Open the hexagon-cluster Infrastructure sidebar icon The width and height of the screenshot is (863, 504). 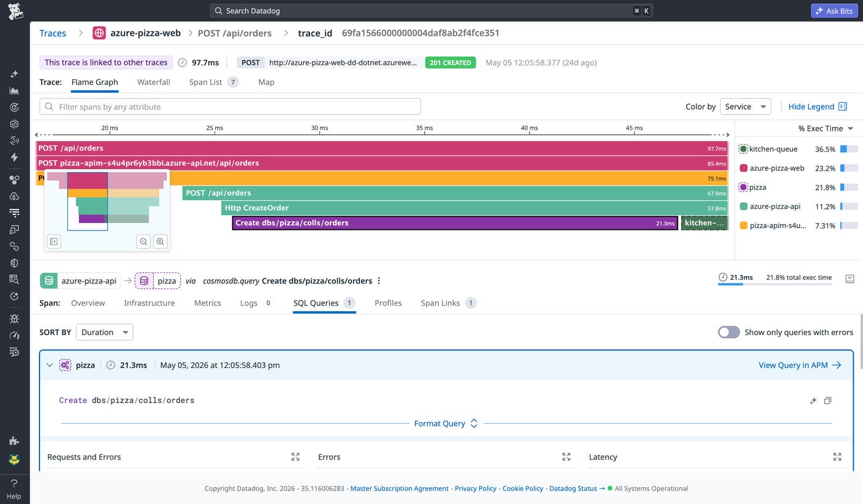[15, 180]
